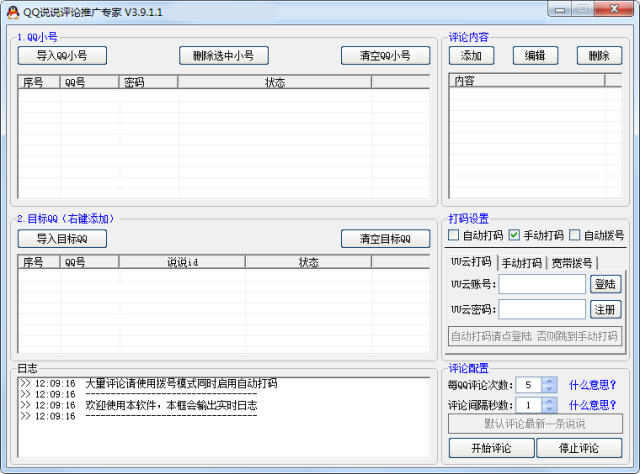Close the QQ说说评论推广专家 window

[x=614, y=9]
